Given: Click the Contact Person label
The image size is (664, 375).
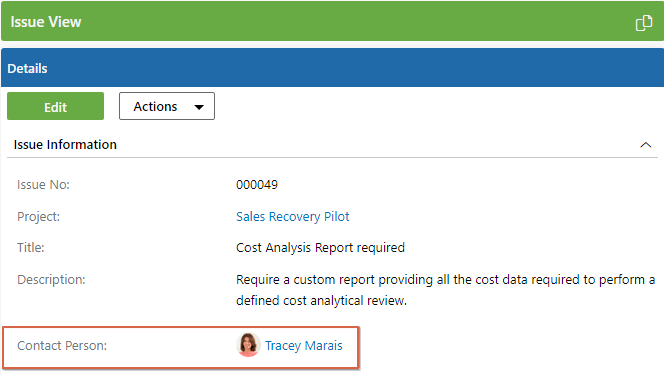Looking at the screenshot, I should [x=62, y=346].
